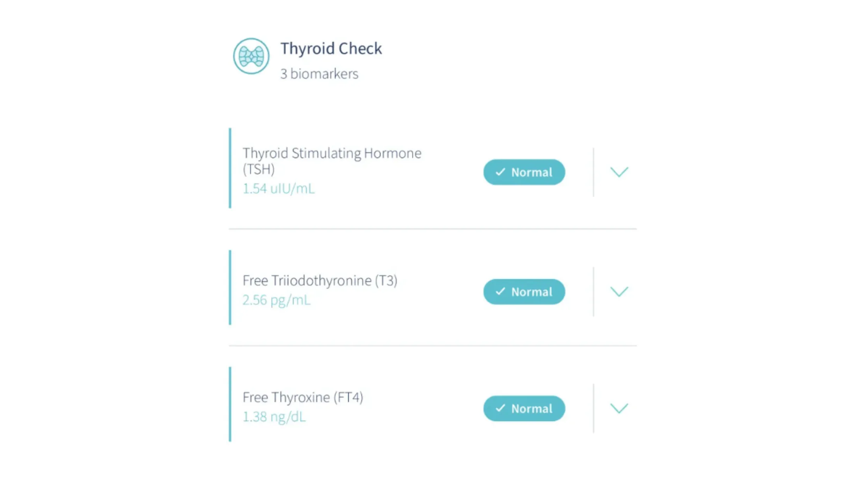Select the Free Triiodothyronine (T3) label
The width and height of the screenshot is (868, 488).
pos(320,280)
